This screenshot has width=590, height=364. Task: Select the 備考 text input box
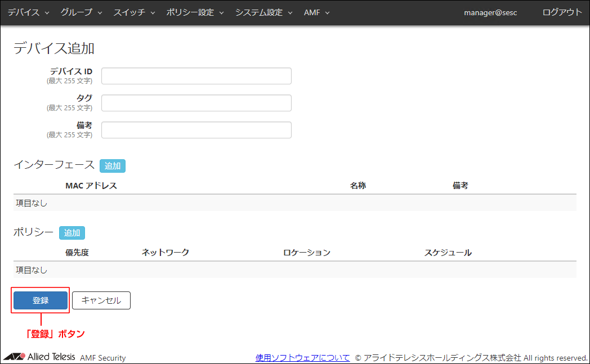pyautogui.click(x=196, y=130)
